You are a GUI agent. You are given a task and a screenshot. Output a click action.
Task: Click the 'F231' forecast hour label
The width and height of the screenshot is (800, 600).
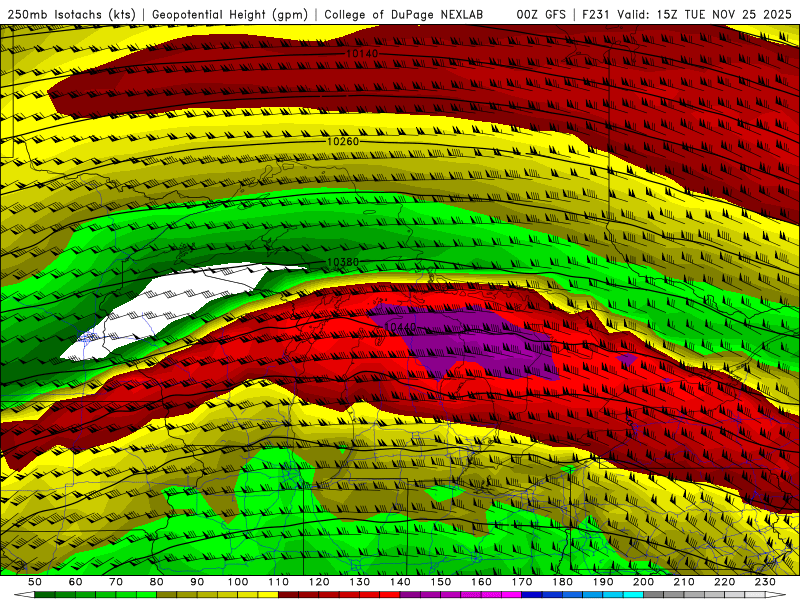(x=596, y=14)
